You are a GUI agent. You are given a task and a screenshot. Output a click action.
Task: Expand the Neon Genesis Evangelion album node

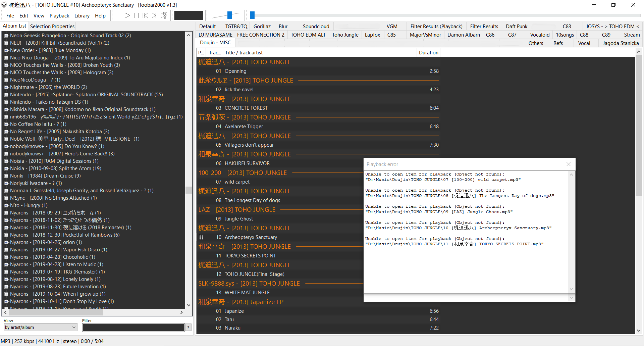[x=6, y=36]
